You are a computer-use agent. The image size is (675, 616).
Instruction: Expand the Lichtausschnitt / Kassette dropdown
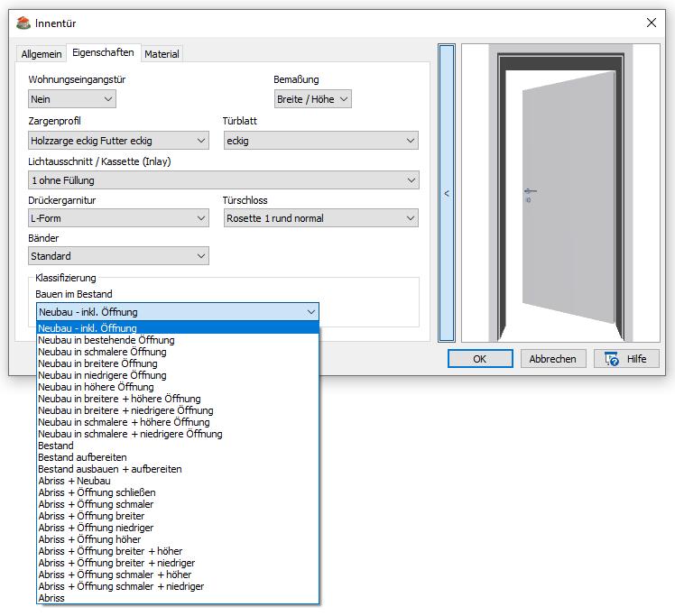click(x=223, y=180)
